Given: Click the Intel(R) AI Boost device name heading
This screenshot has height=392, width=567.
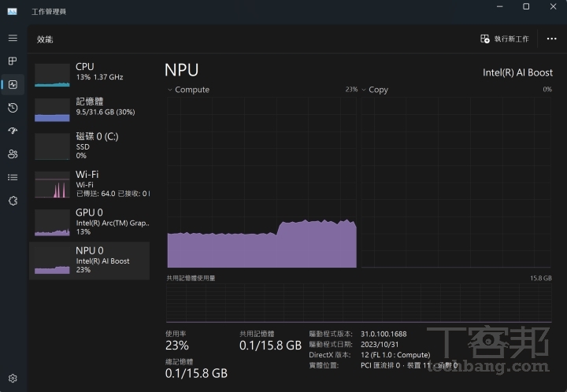Looking at the screenshot, I should tap(517, 72).
